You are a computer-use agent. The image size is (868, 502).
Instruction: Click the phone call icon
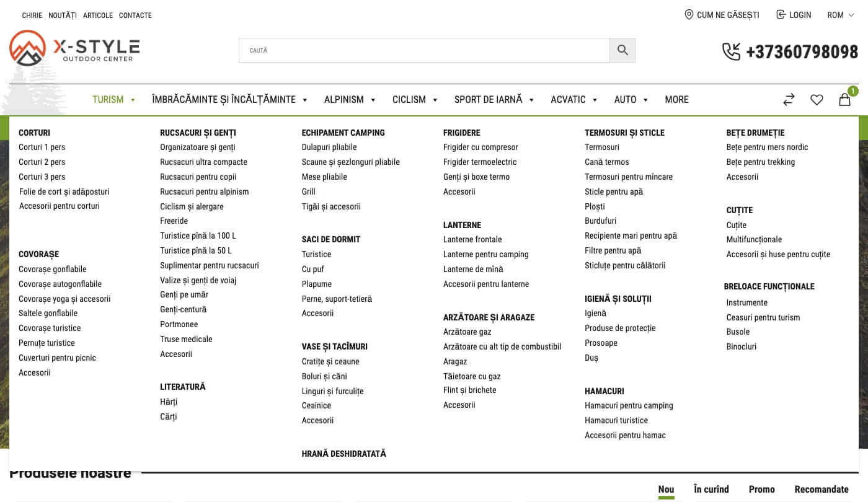click(x=732, y=51)
